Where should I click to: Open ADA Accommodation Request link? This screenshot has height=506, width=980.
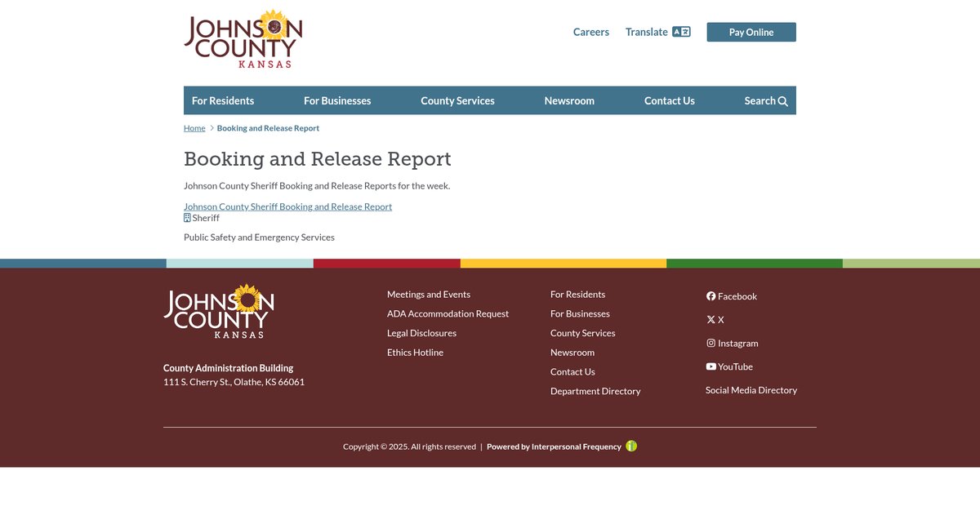pyautogui.click(x=448, y=314)
